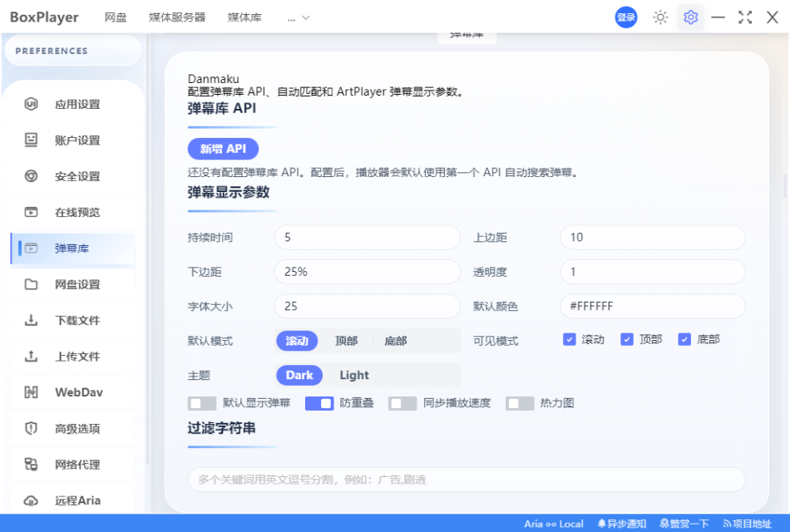Click the 上边距 input field

[653, 237]
